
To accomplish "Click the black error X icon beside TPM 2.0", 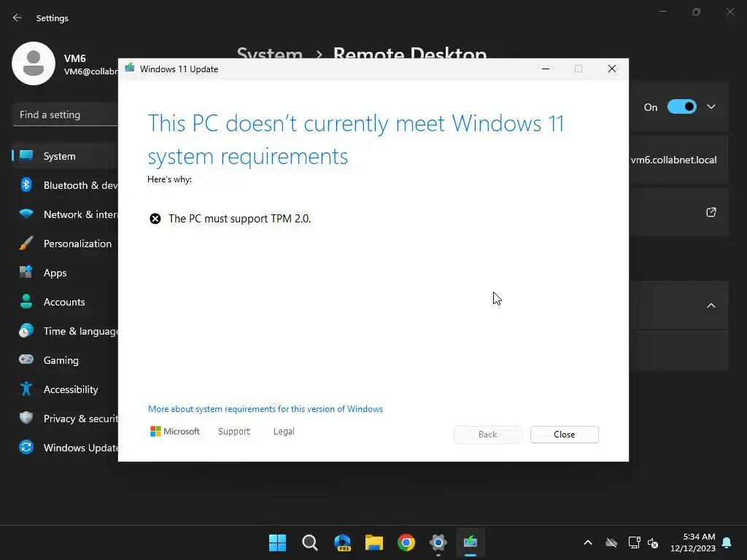I will 155,219.
